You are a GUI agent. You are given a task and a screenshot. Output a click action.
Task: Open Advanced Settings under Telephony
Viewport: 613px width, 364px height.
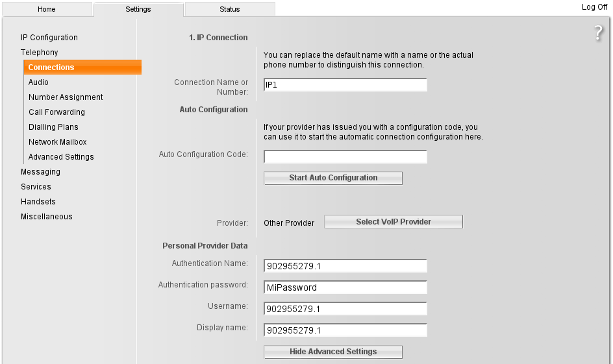click(61, 157)
